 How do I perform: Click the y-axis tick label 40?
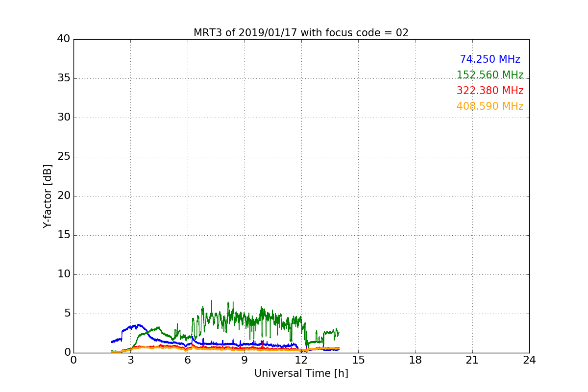(64, 39)
